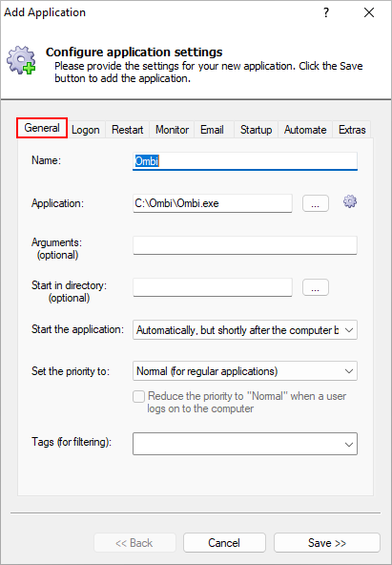Screen dimensions: 392x565
Task: Browse for the Start in directory
Action: (x=316, y=287)
